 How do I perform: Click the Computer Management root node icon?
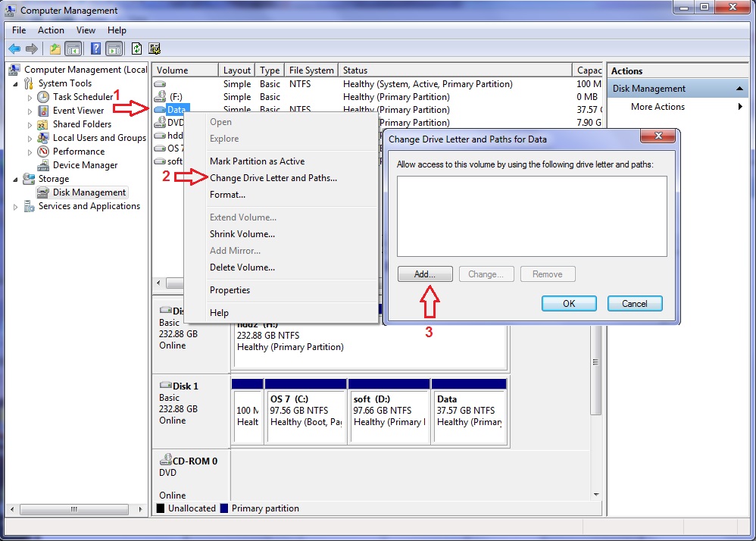click(x=14, y=70)
